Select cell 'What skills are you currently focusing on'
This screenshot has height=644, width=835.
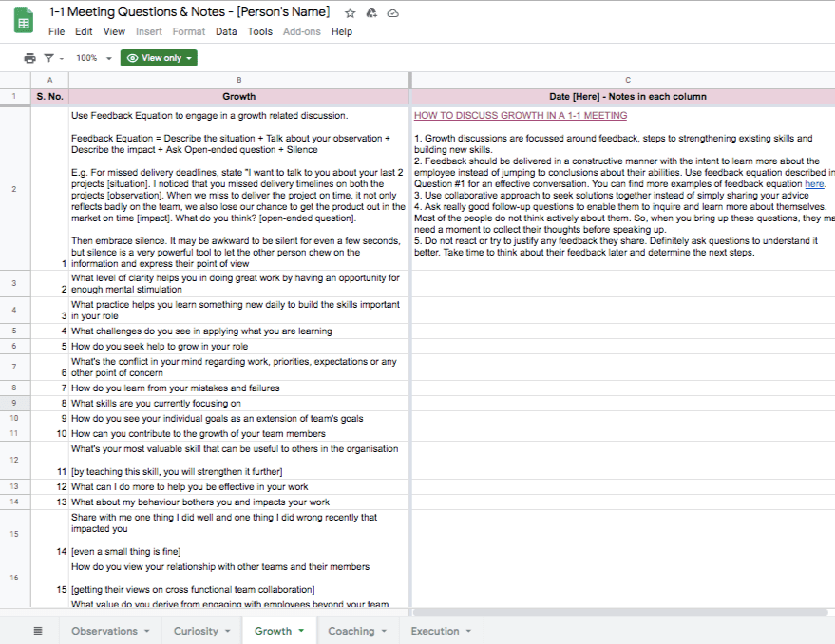pyautogui.click(x=239, y=404)
